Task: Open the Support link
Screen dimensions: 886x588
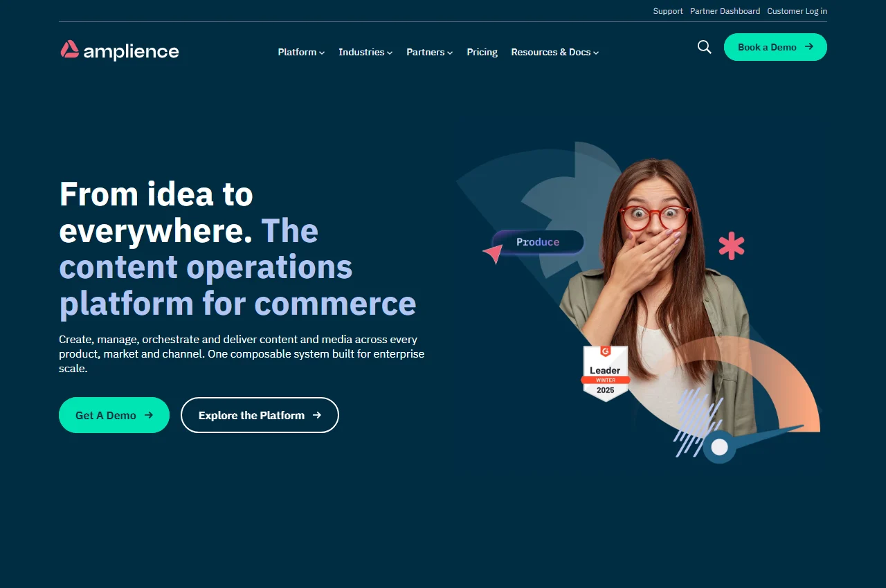Action: pos(668,11)
